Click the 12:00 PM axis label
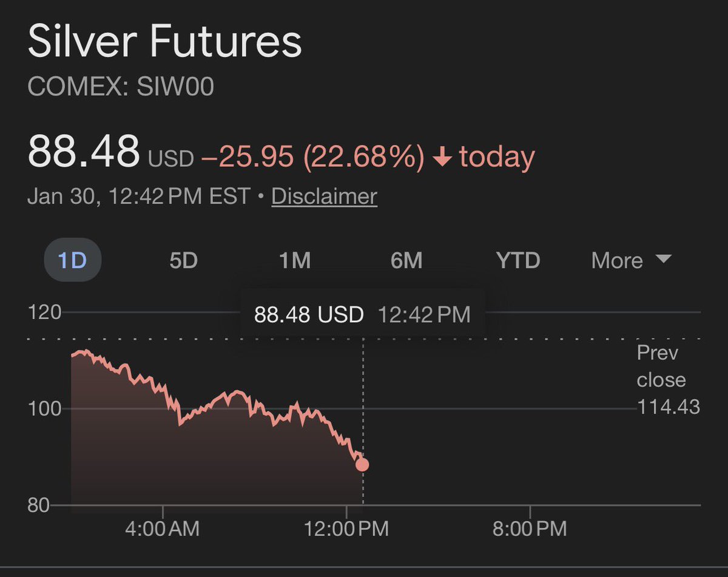The image size is (728, 577). tap(347, 528)
